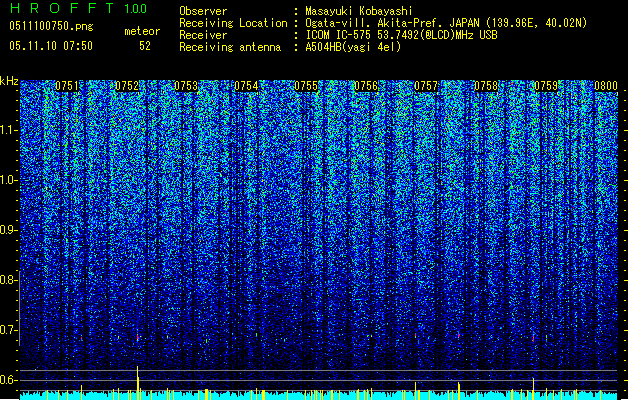Click the ICOM IC-575 53.7492 MHz USB text

(401, 35)
